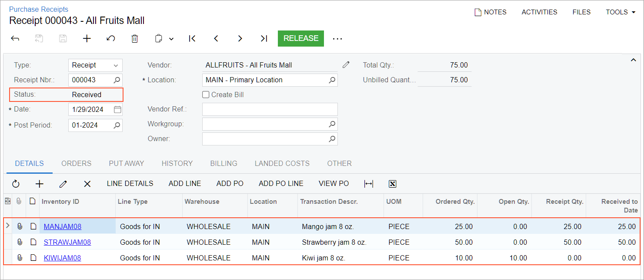The width and height of the screenshot is (644, 280).
Task: Open clipboard dropdown arrow
Action: click(x=171, y=39)
